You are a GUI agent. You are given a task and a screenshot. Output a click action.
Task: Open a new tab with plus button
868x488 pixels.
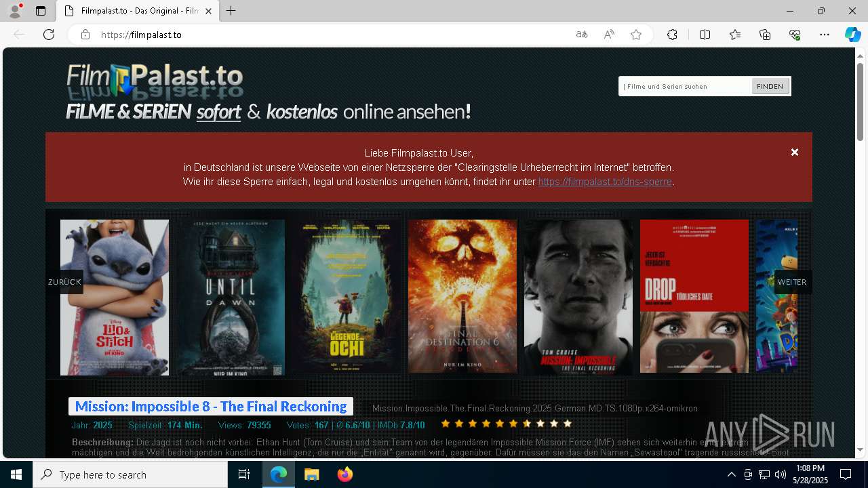231,11
